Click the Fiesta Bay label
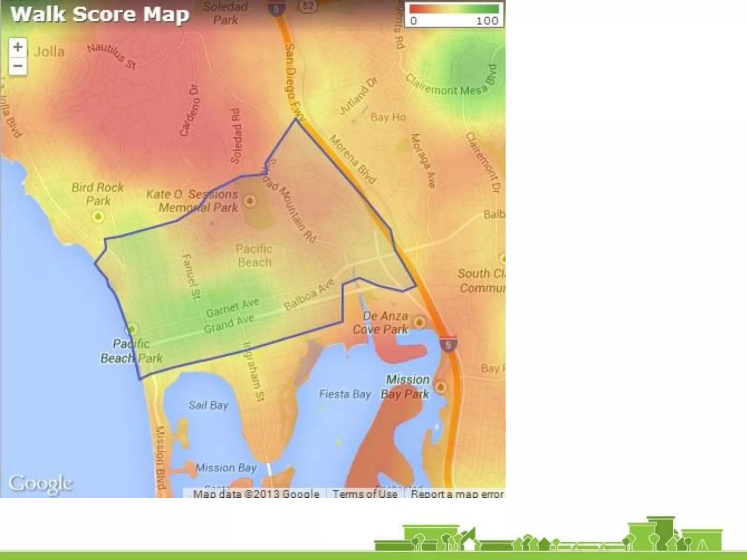747x560 pixels. (345, 394)
